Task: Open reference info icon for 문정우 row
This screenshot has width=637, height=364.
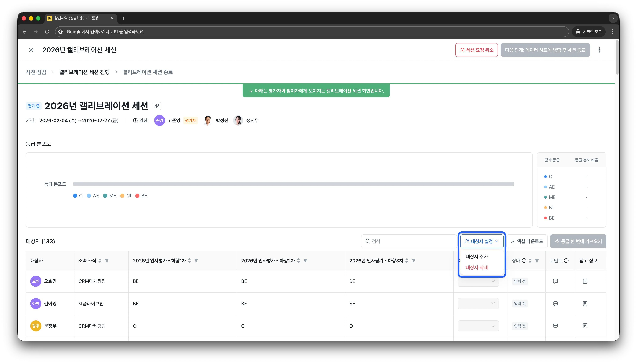Action: pos(585,326)
